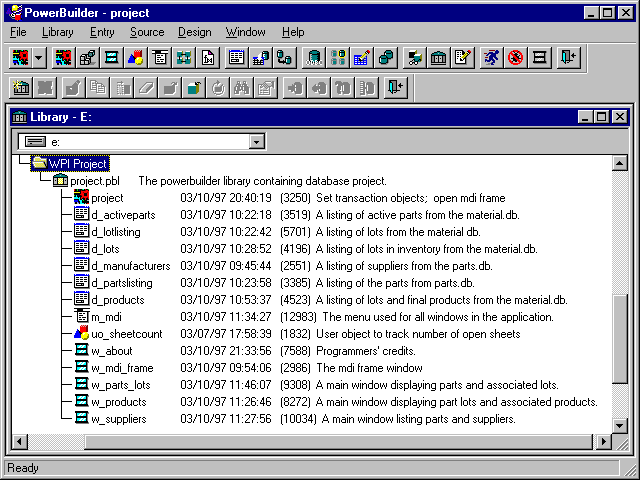The image size is (640, 480).
Task: Select the w_mdi_frame entry
Action: point(122,368)
